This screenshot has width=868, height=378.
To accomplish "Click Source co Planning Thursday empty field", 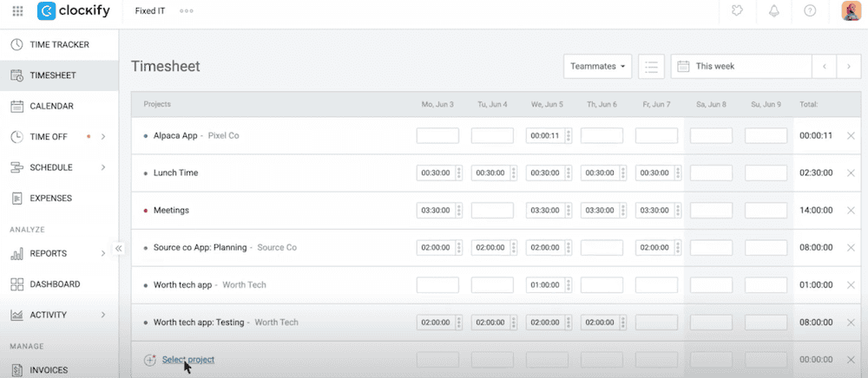I will click(x=602, y=248).
